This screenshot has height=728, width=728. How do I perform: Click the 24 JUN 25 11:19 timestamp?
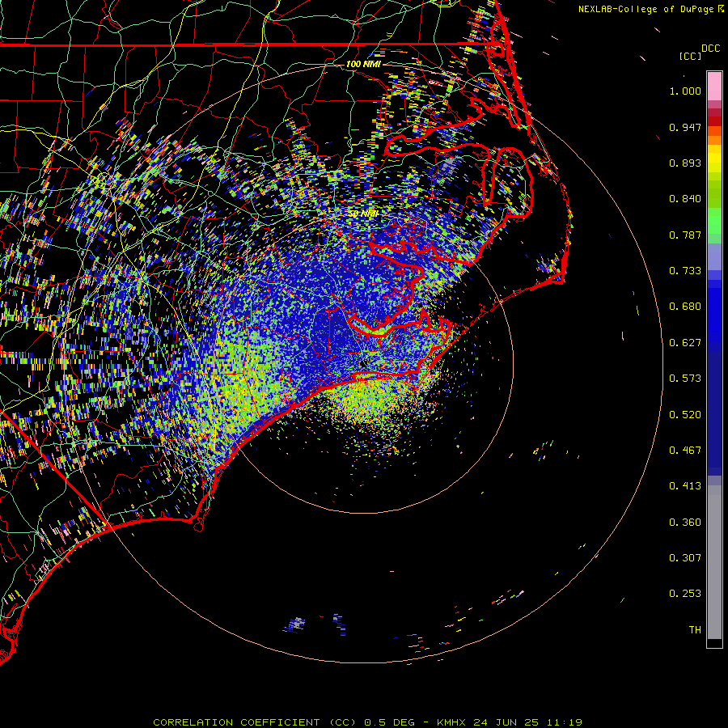(527, 722)
